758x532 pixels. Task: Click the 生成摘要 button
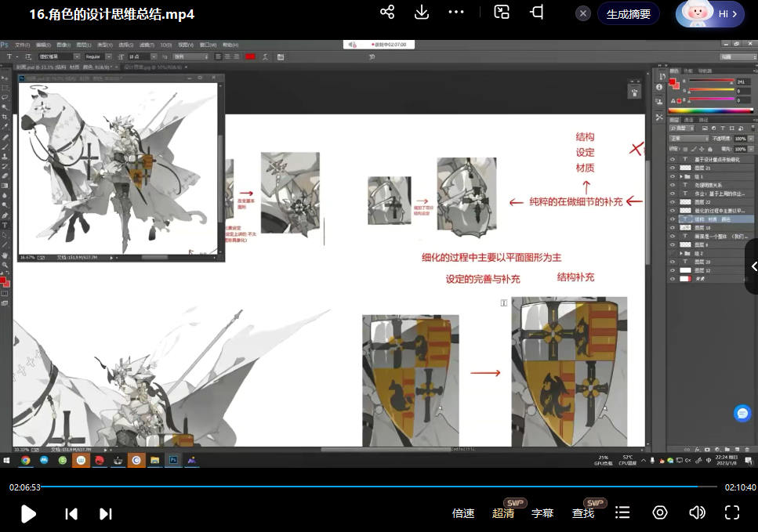pos(628,14)
